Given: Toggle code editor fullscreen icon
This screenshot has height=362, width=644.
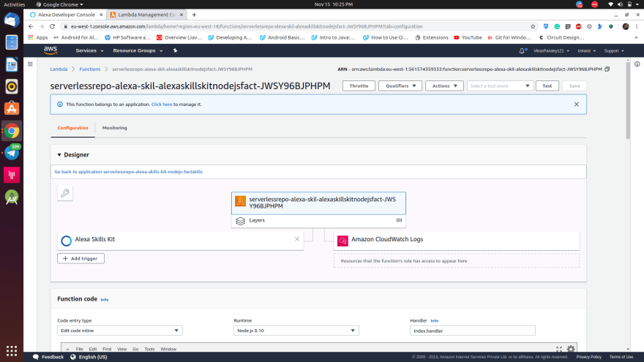Looking at the screenshot, I should 559,350.
